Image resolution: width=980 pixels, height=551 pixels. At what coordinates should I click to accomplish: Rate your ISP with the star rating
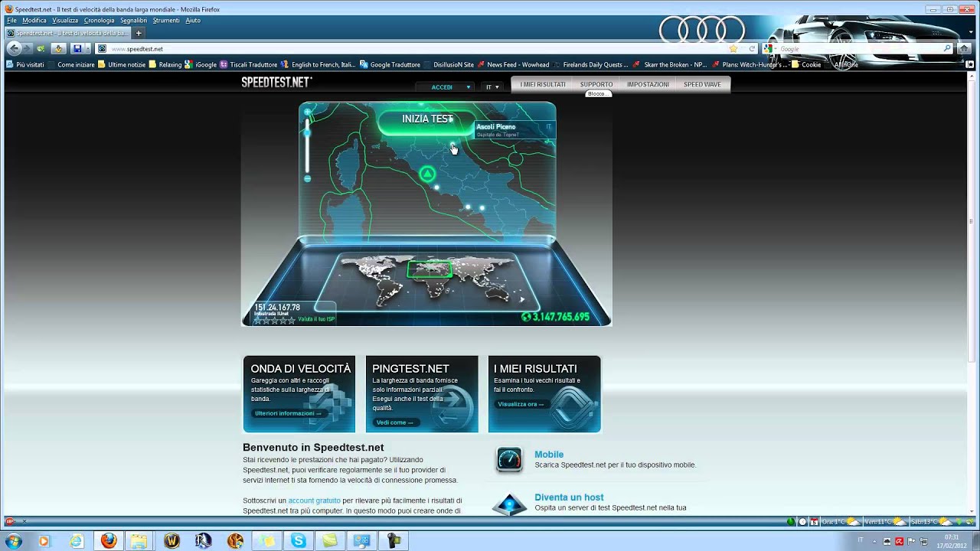pos(274,321)
